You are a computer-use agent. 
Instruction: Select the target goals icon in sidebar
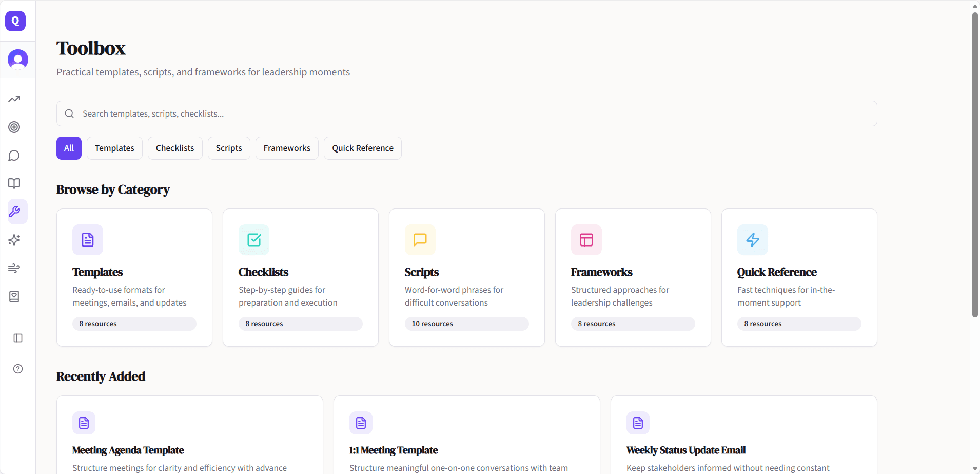[x=14, y=127]
